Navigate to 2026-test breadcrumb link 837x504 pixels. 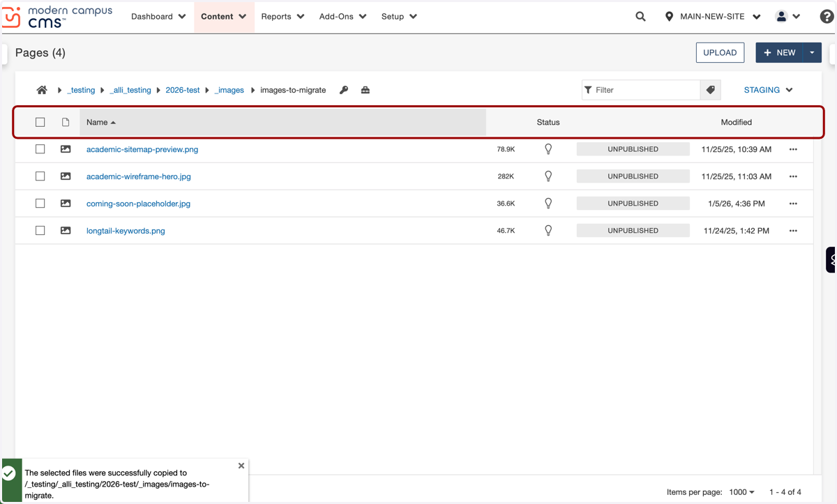click(183, 90)
